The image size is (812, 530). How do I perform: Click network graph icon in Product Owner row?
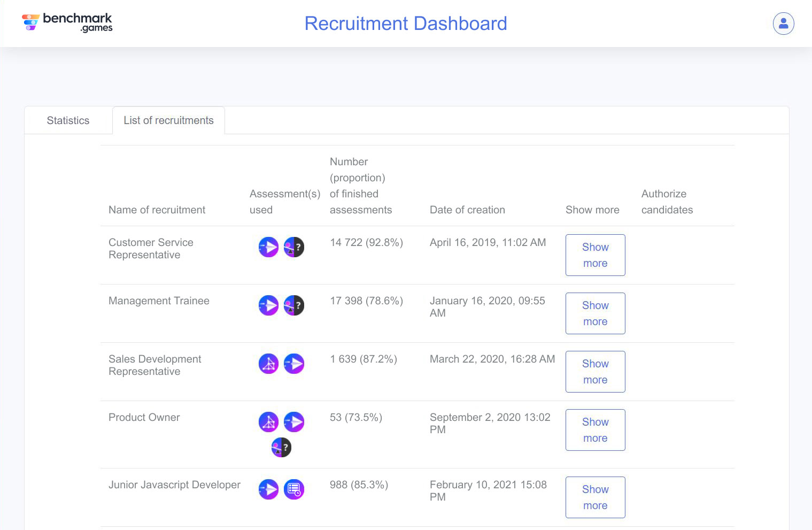[x=268, y=422]
